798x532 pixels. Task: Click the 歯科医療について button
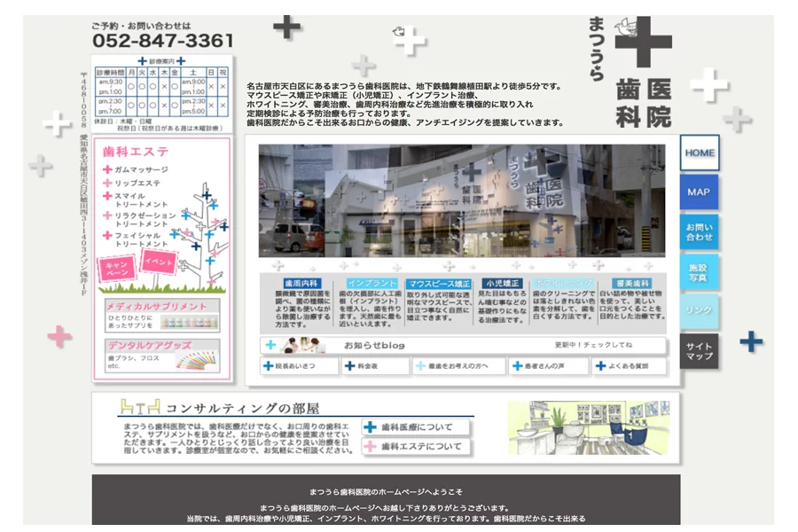pos(416,427)
